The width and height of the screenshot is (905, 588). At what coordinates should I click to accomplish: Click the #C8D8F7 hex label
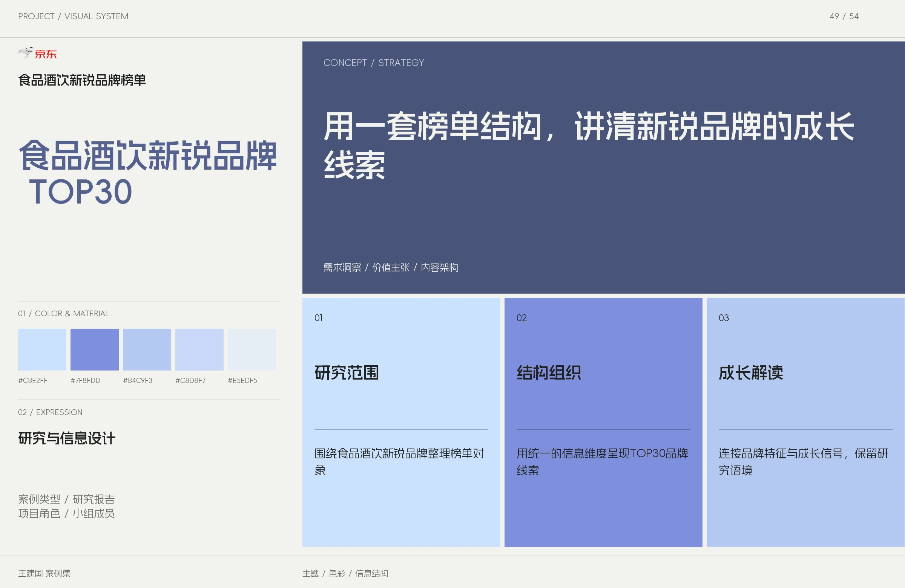190,380
